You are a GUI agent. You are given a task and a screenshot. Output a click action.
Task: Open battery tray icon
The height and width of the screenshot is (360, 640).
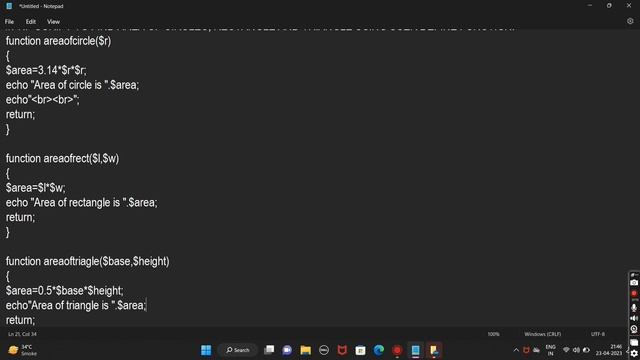(586, 350)
